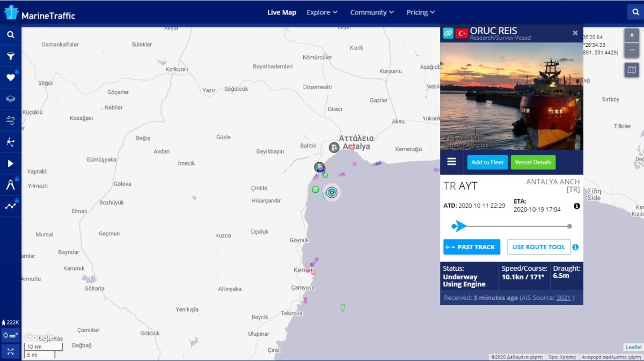644x361 pixels.
Task: Expand the Community dropdown
Action: pos(372,12)
